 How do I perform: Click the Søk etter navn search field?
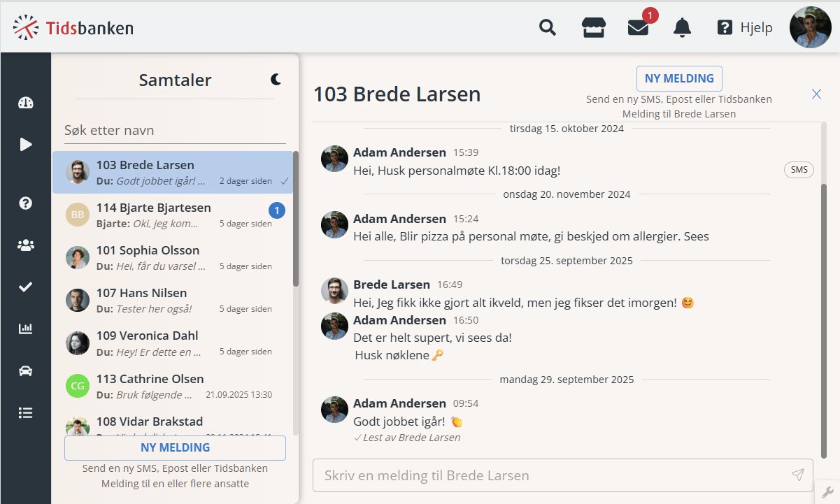click(x=175, y=131)
